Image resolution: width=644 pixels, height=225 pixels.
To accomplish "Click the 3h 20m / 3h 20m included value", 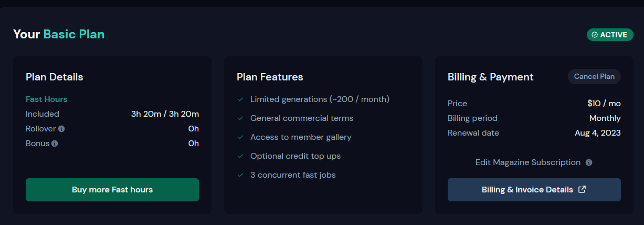I will [x=165, y=114].
